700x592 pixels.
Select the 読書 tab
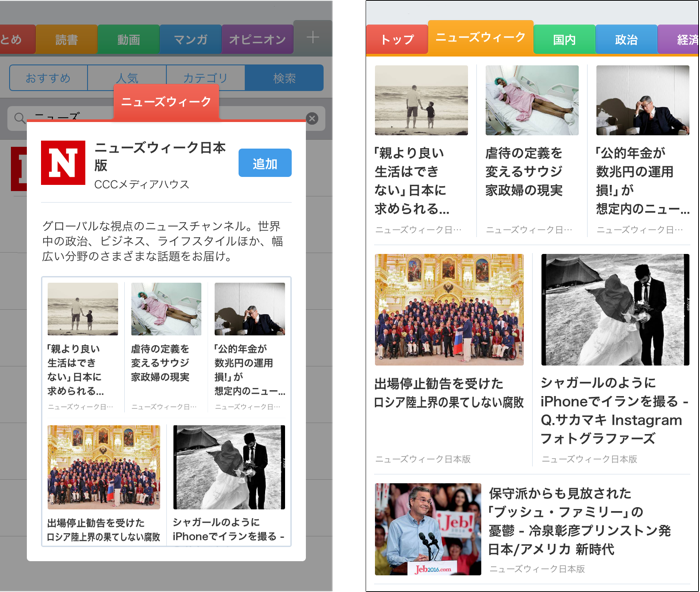pyautogui.click(x=67, y=40)
